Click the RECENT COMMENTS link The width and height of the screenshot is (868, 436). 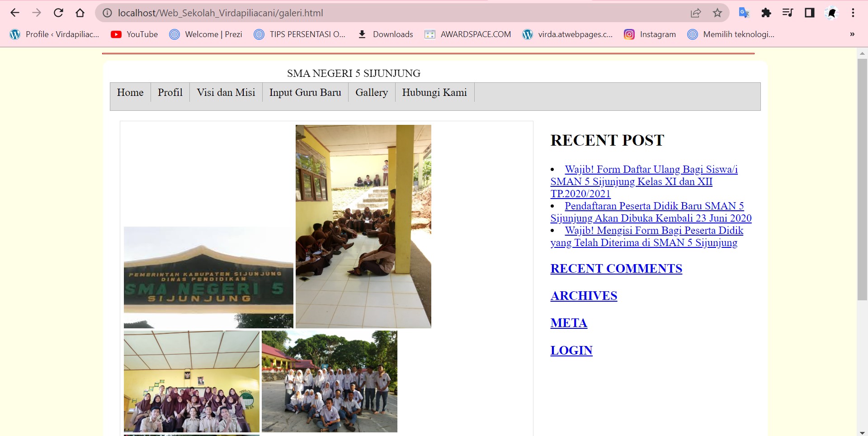[616, 269]
